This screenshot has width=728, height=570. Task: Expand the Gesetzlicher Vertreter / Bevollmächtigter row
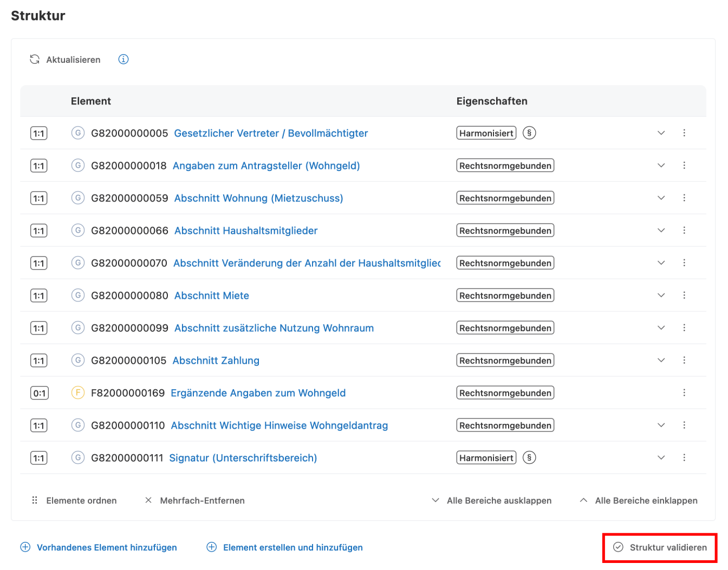coord(661,133)
